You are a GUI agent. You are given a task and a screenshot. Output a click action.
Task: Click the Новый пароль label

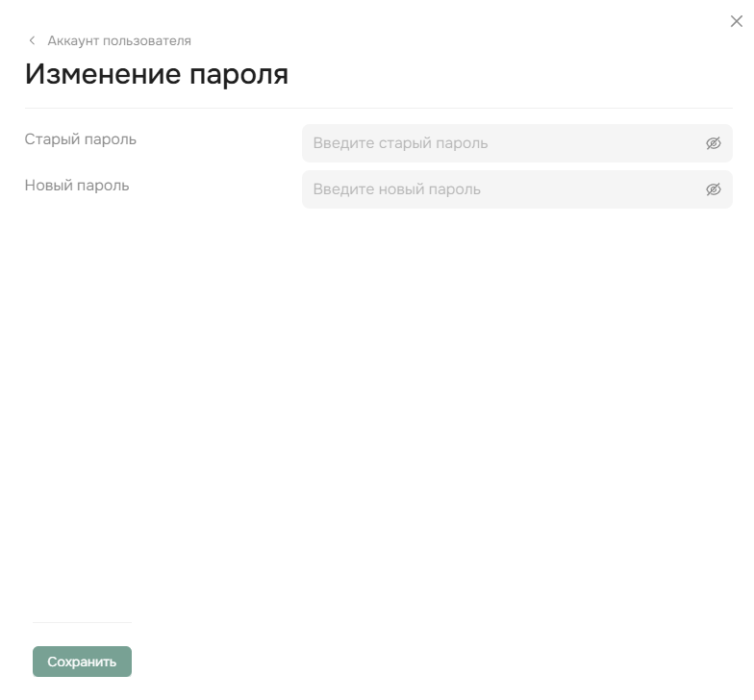point(77,186)
